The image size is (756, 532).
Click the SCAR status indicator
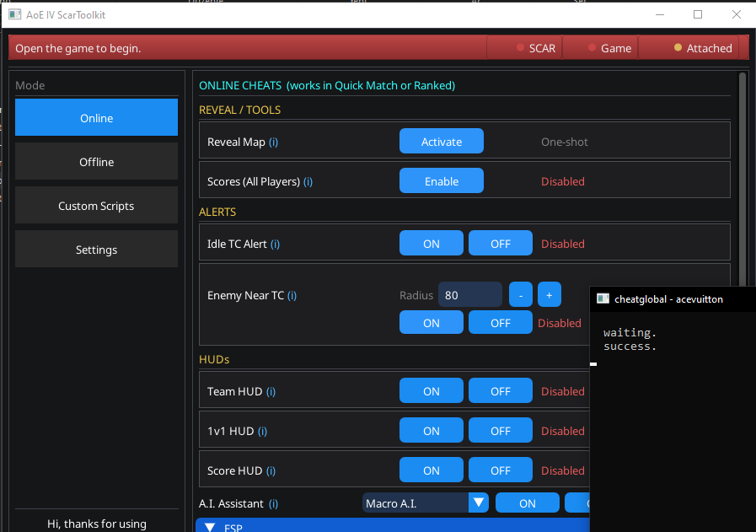[x=524, y=48]
